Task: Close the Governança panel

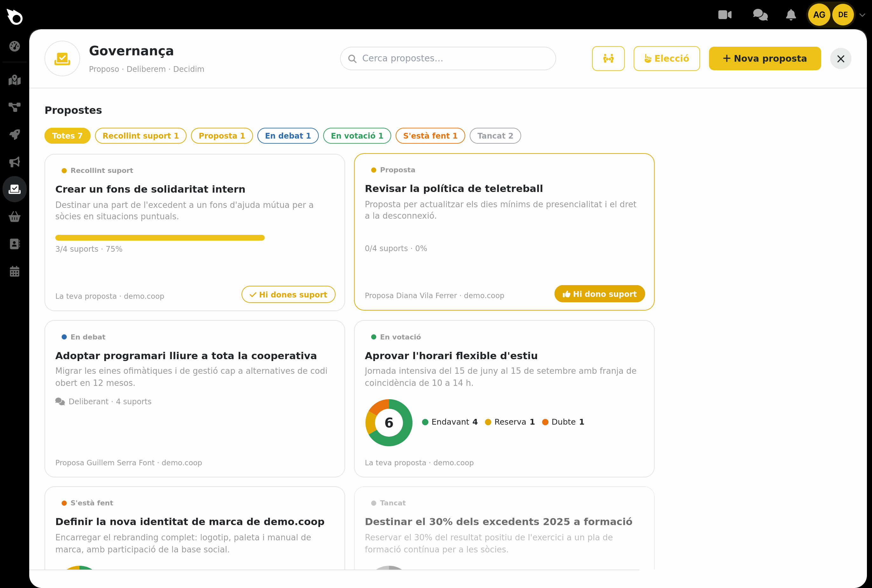Action: click(840, 58)
